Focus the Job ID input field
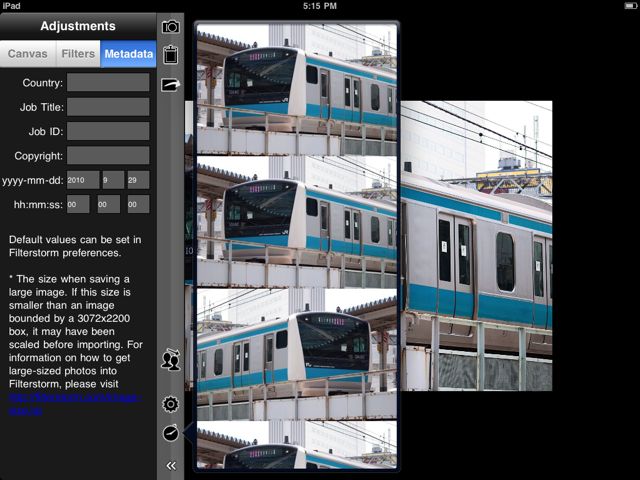 click(x=108, y=131)
